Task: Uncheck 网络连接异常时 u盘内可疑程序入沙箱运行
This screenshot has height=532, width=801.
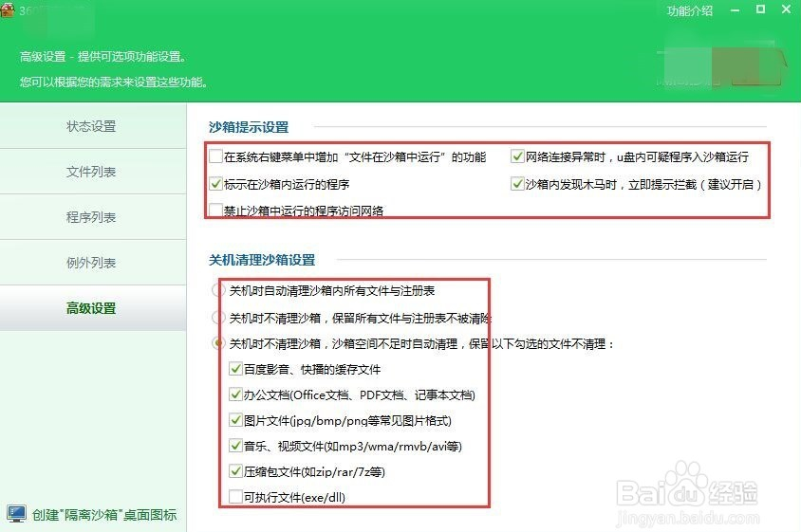Action: tap(517, 156)
